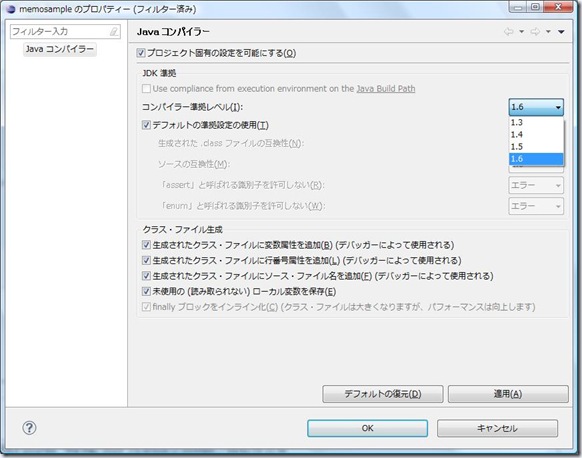Click the キャンセル button

497,428
